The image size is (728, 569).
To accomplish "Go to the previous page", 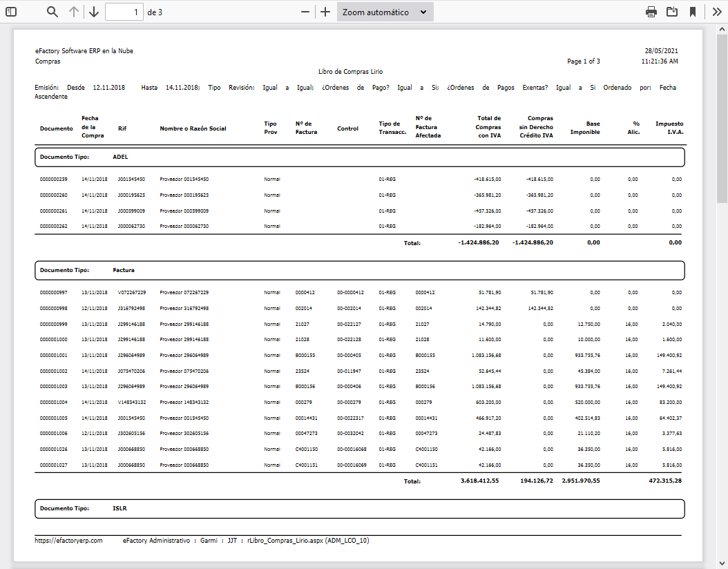I will [74, 12].
